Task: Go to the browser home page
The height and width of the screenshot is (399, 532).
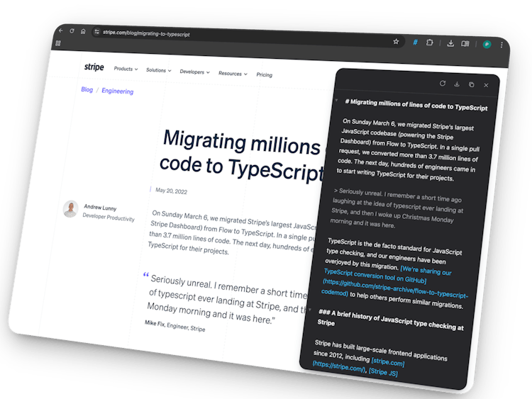Action: pos(83,31)
